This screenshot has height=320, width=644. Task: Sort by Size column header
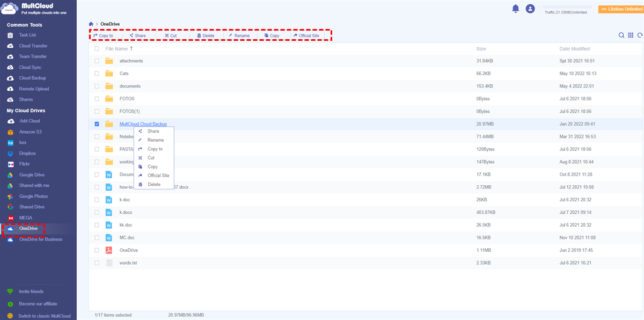tap(481, 49)
